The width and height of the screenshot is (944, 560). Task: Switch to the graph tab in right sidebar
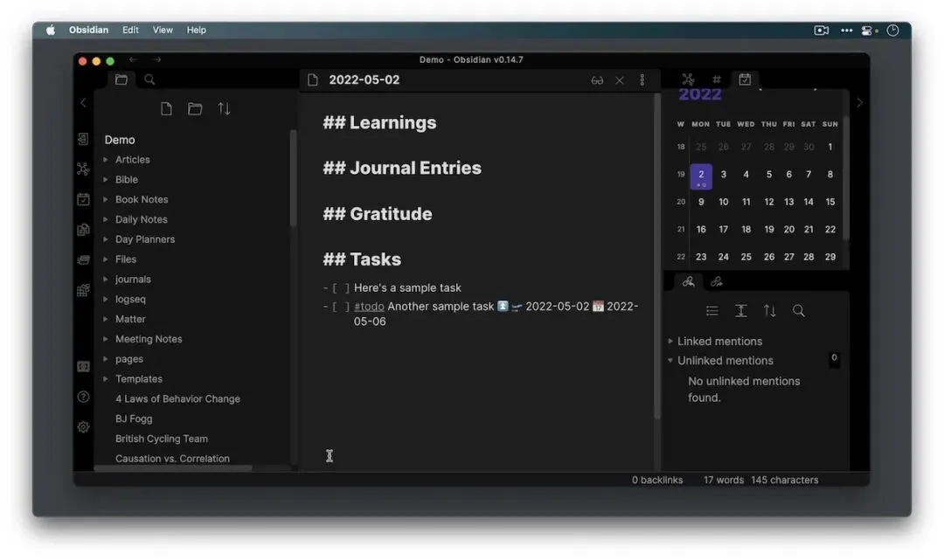688,80
